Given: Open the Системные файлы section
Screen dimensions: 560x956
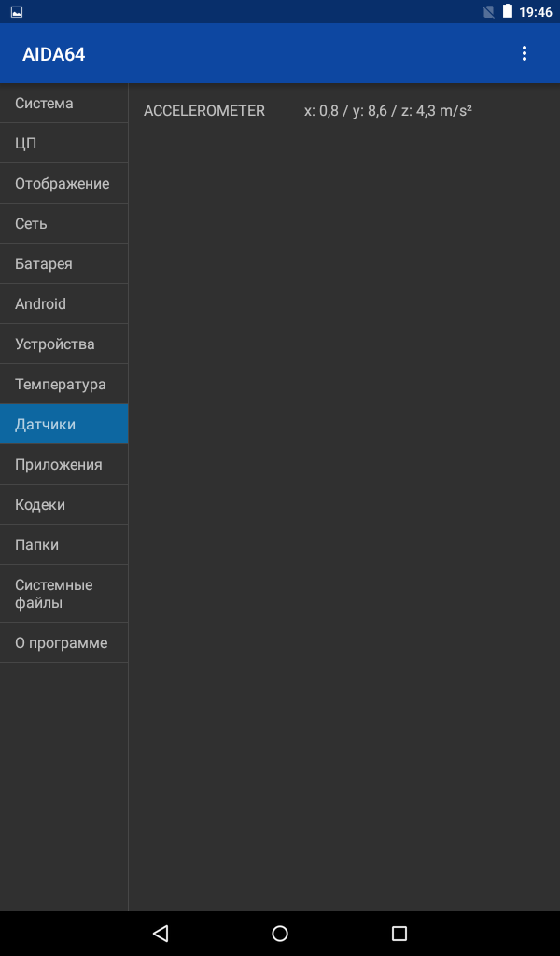Looking at the screenshot, I should 64,594.
